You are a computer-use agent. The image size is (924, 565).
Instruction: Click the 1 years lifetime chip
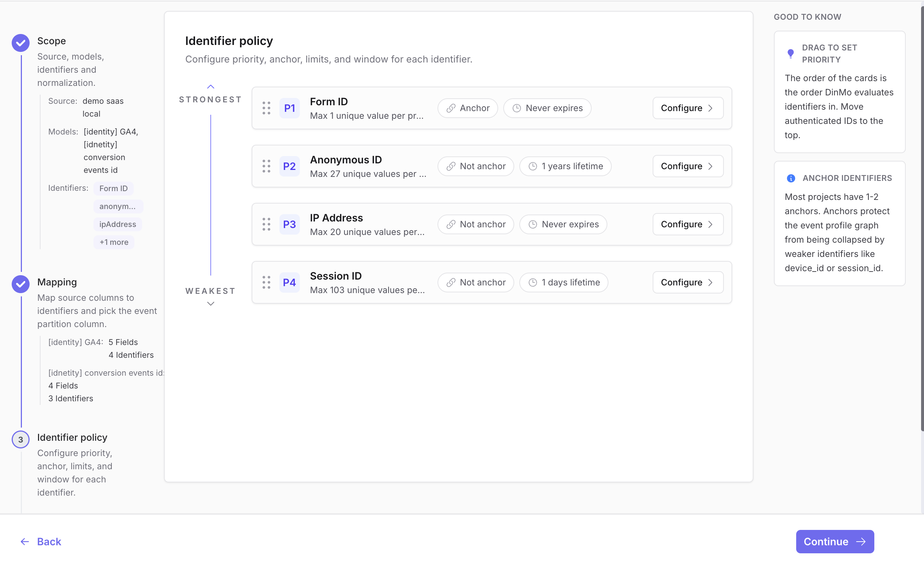click(x=565, y=166)
